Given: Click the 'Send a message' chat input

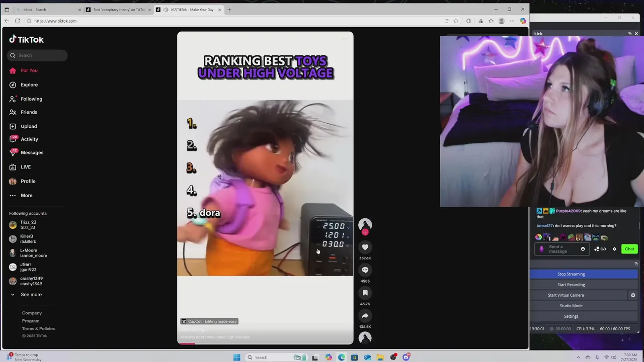Looking at the screenshot, I should click(x=563, y=249).
